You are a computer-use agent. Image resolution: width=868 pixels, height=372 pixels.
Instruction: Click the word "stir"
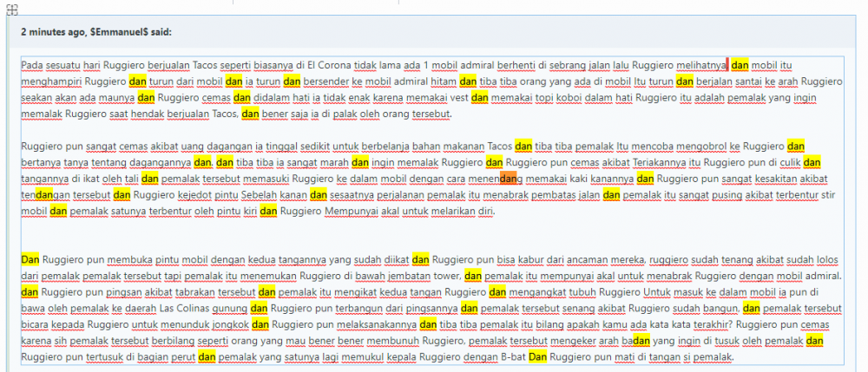tap(829, 194)
